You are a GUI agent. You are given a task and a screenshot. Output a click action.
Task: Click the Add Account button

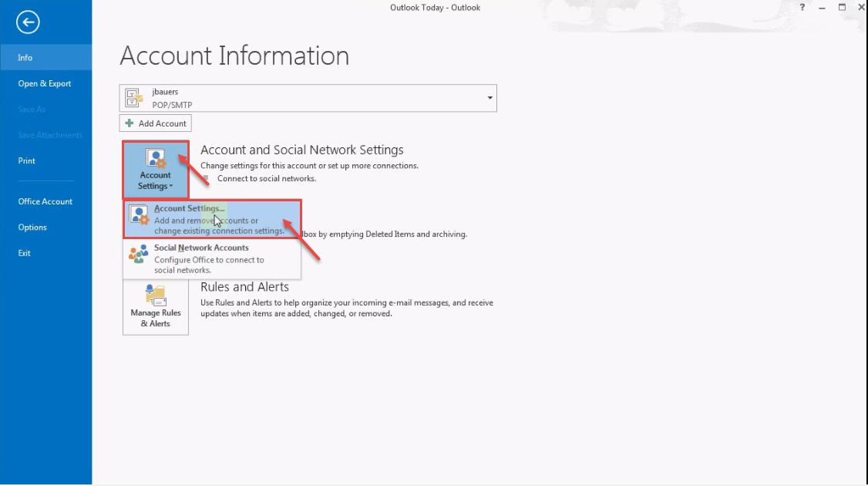(x=156, y=123)
